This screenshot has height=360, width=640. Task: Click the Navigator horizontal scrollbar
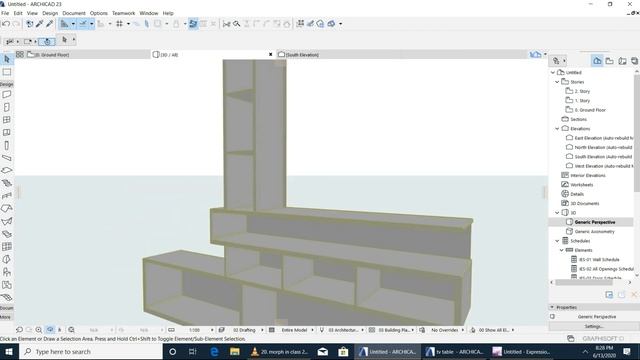point(584,282)
